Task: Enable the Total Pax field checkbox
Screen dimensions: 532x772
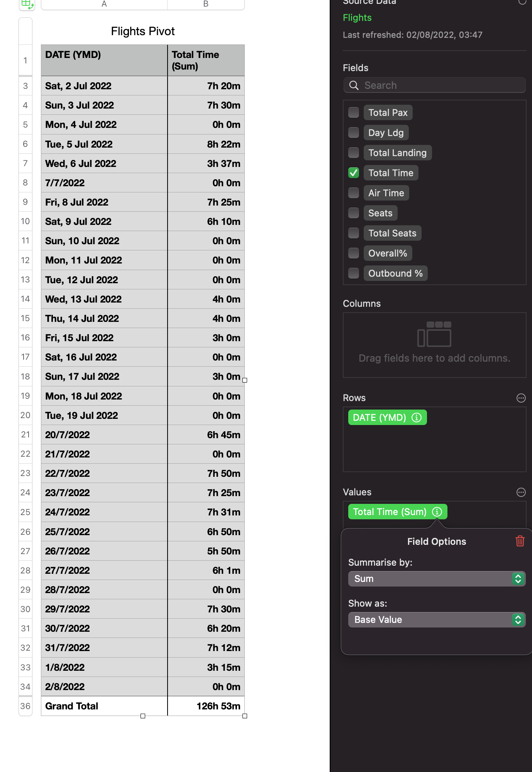Action: point(353,112)
